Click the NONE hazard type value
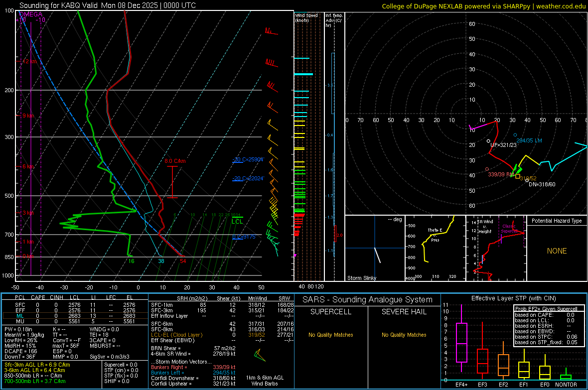This screenshot has width=588, height=390. click(557, 251)
